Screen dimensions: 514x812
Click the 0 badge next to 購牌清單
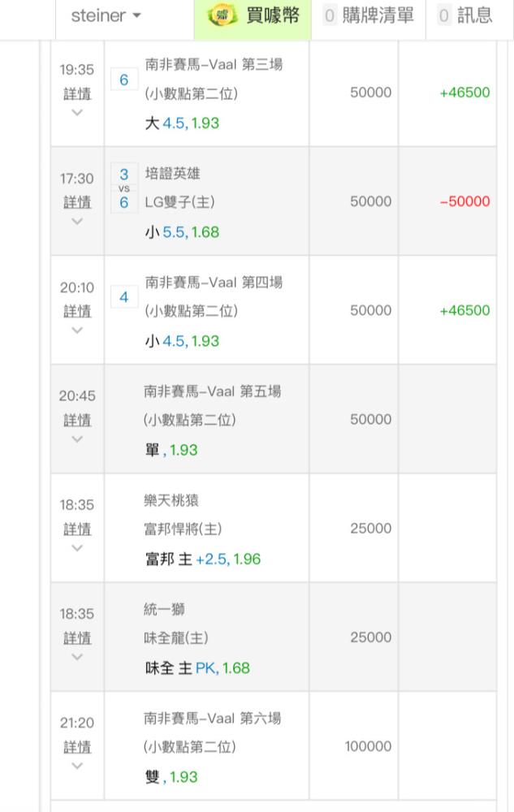tap(329, 15)
